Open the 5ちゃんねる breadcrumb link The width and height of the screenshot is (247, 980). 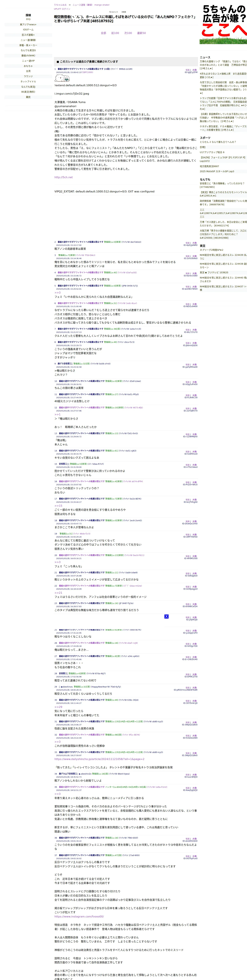(x=60, y=5)
